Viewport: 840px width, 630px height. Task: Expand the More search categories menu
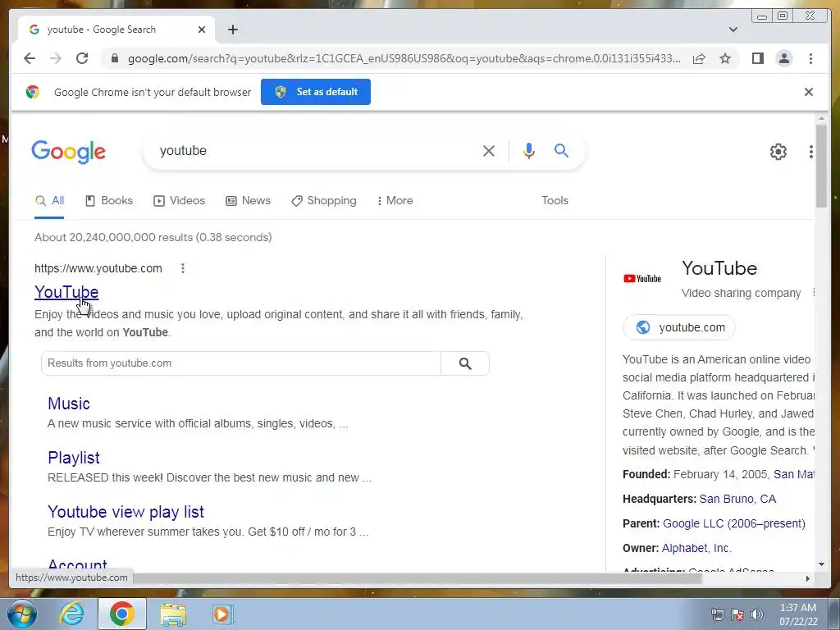point(395,201)
